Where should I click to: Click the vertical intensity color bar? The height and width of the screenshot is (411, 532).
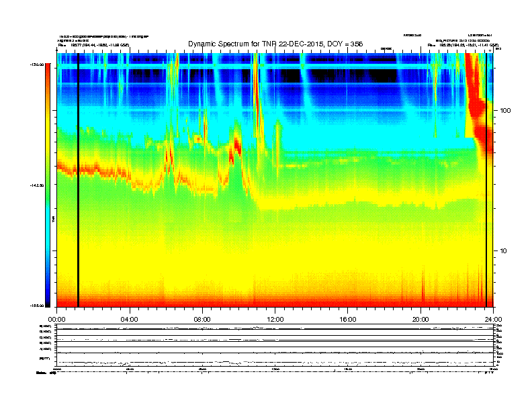click(48, 185)
